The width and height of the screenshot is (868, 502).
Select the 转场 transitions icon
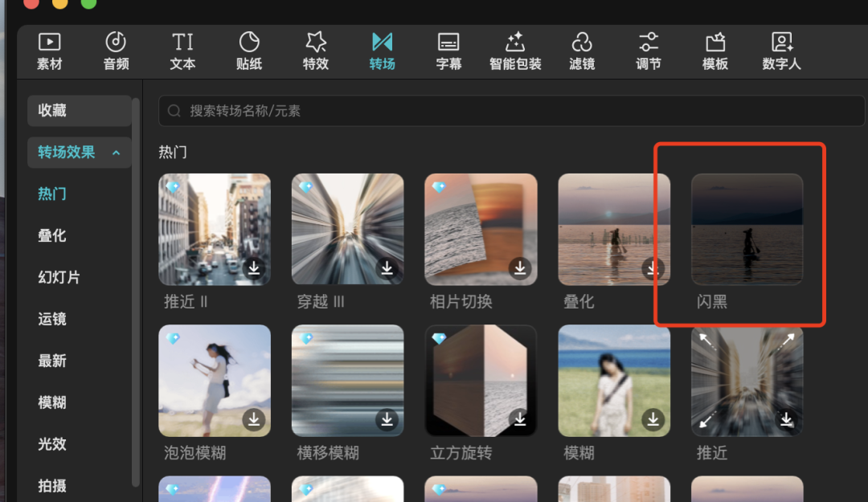tap(382, 42)
